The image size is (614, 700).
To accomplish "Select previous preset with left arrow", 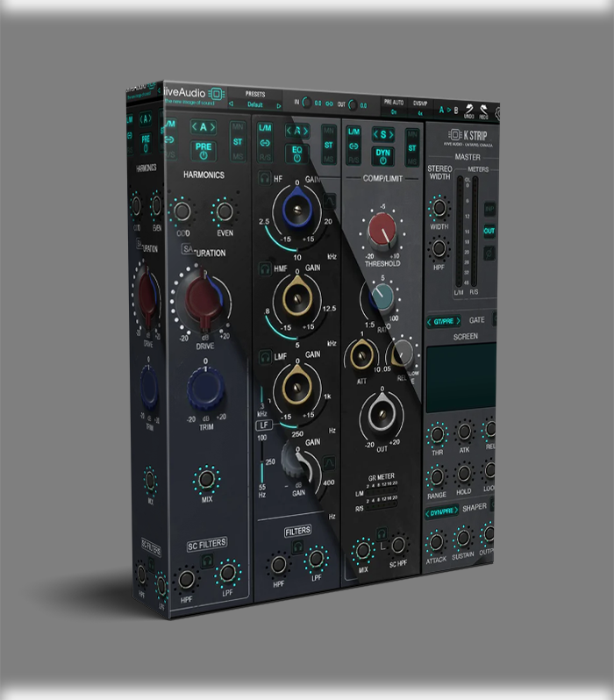I will (x=231, y=104).
